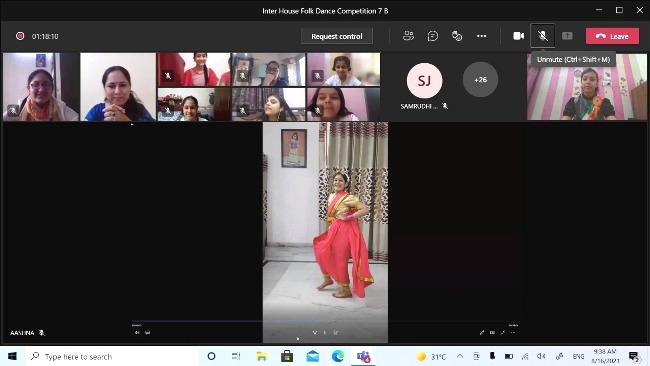This screenshot has height=366, width=650.
Task: Click Request control button
Action: point(337,36)
